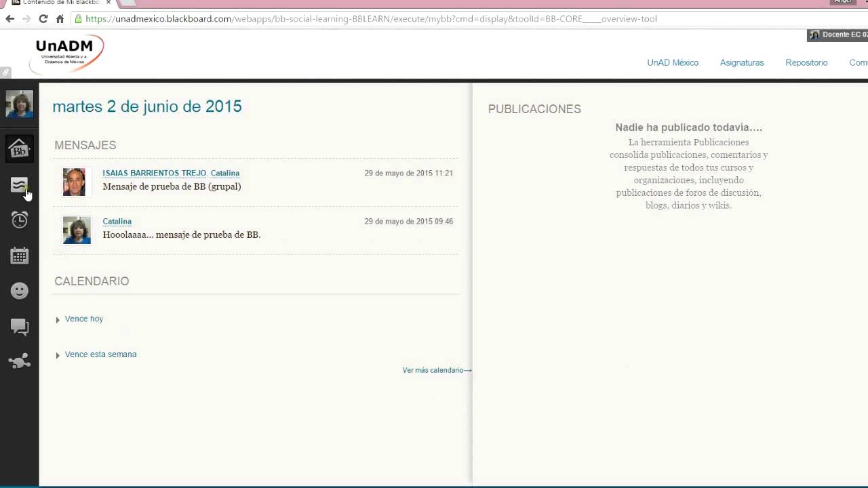
Task: Click 'Nadie ha publicado todavía' text
Action: coord(689,127)
